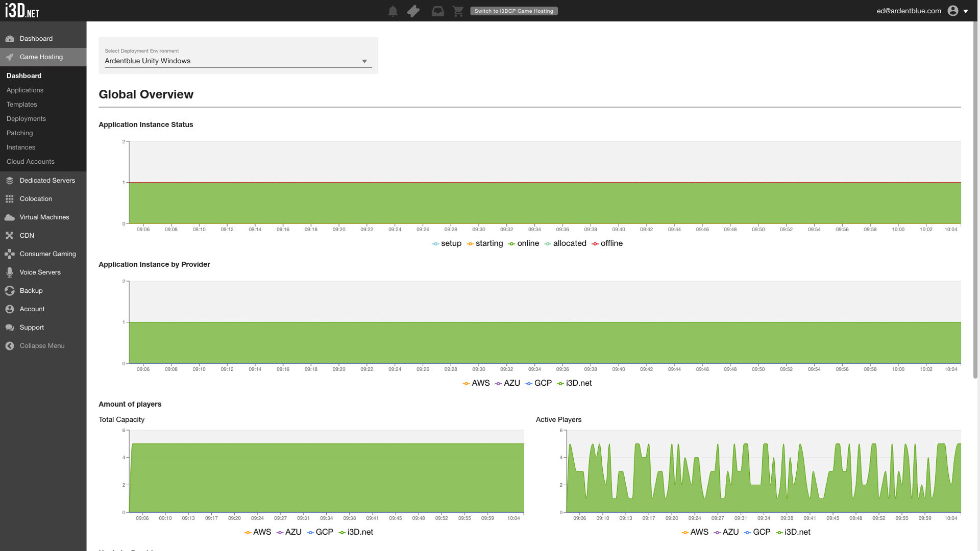Click the Global Overview heading
The image size is (980, 551).
pos(146,94)
